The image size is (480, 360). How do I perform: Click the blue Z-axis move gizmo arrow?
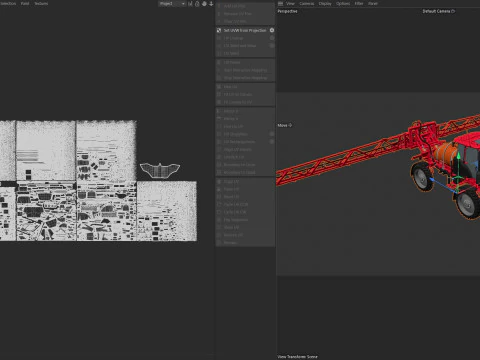click(432, 180)
